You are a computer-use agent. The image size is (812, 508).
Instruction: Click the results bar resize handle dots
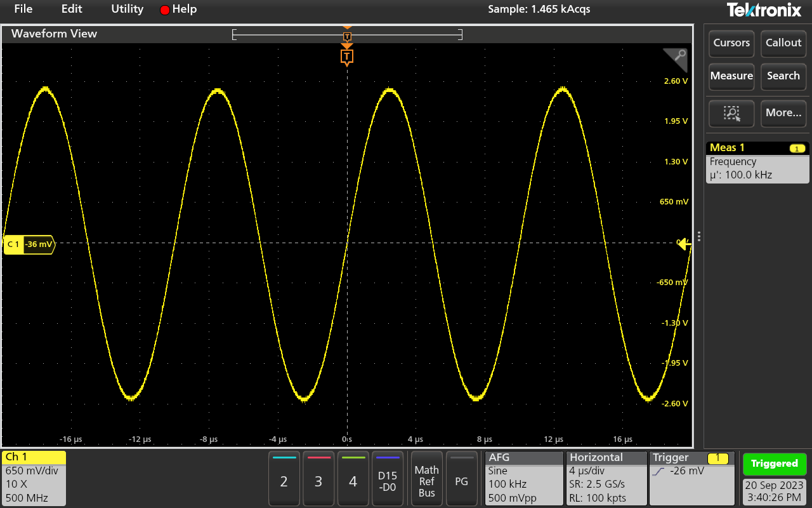(698, 236)
